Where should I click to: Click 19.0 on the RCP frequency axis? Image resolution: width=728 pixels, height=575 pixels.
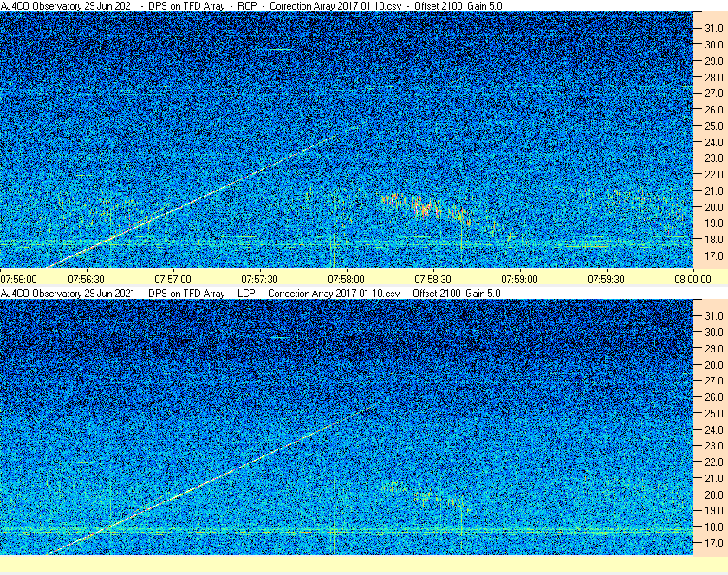click(714, 223)
